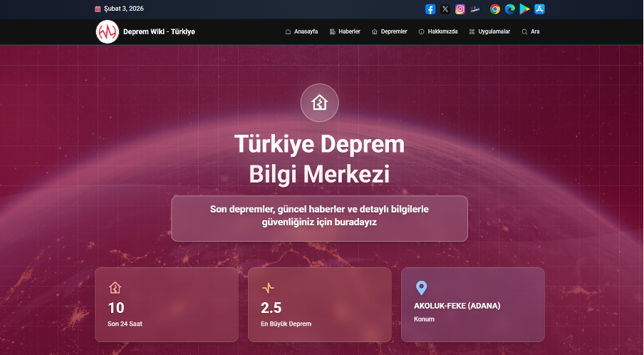Click the calendar icon beside the date

coord(98,9)
